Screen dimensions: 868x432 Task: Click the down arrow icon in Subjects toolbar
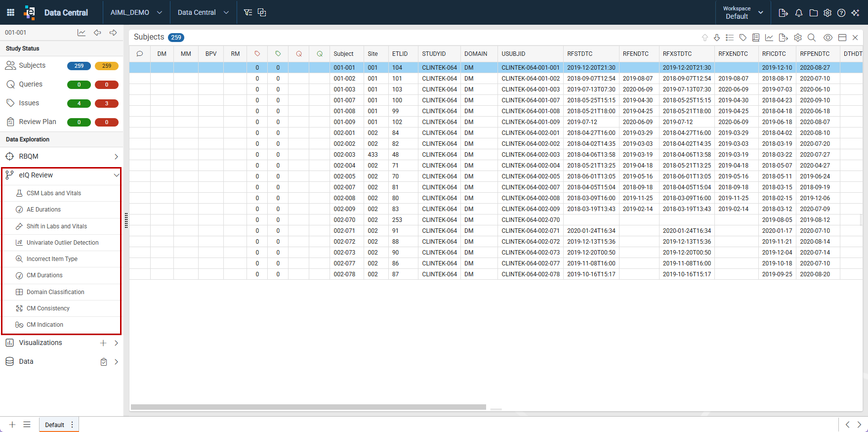tap(717, 38)
